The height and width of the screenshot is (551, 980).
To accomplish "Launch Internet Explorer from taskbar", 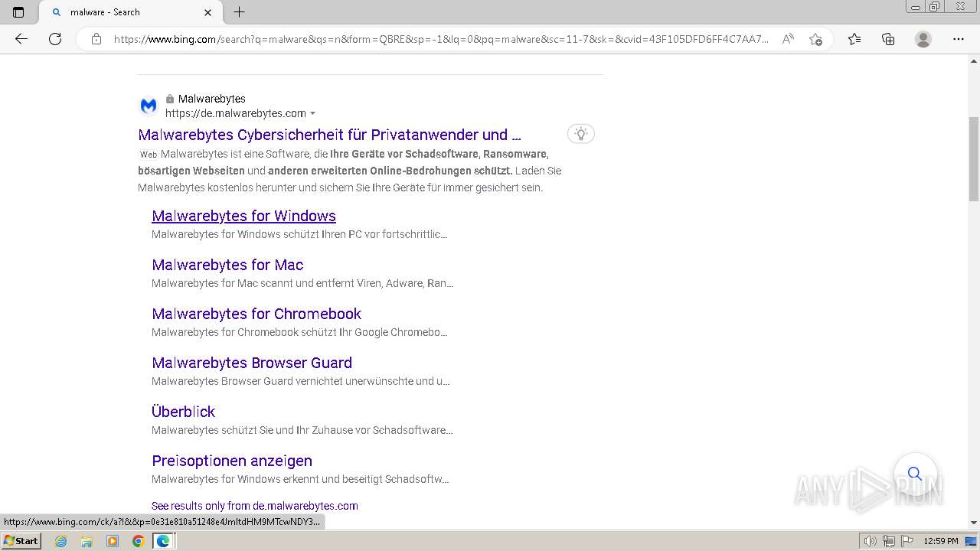I will click(60, 541).
